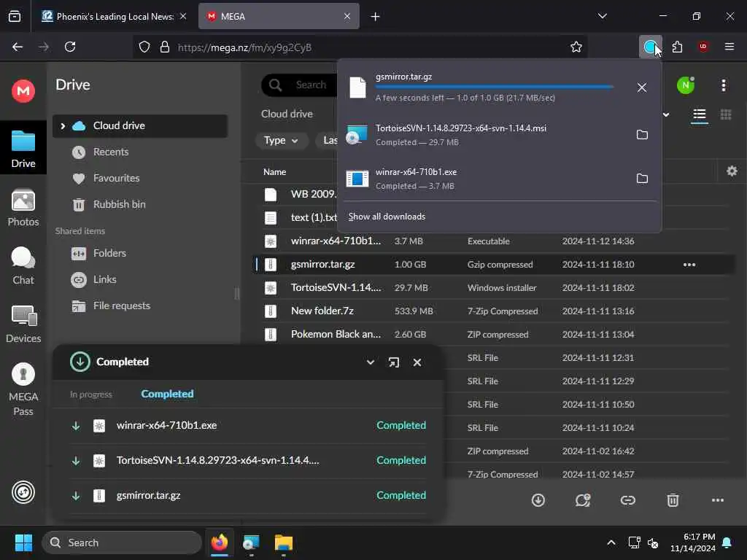Bookmark this page with the star icon

coord(576,47)
